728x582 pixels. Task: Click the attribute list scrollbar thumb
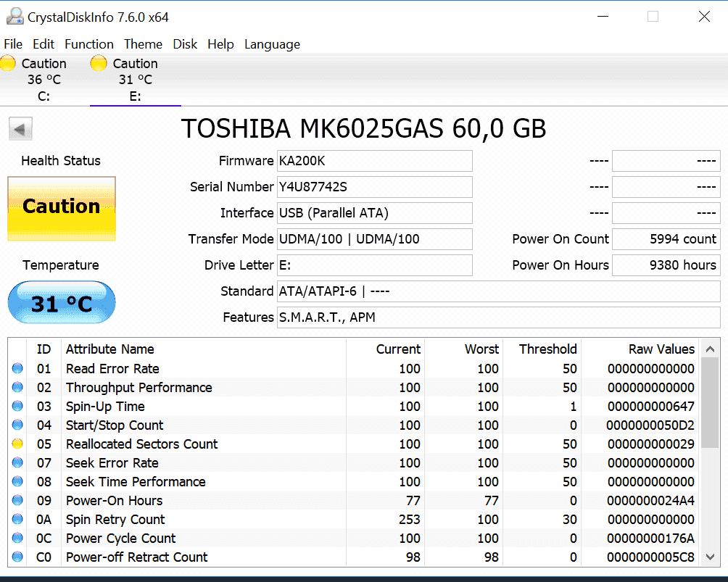point(710,402)
